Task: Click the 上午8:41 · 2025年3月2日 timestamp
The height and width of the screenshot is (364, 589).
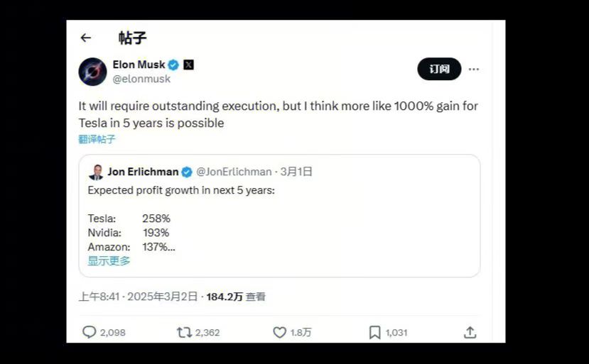Action: click(x=138, y=297)
